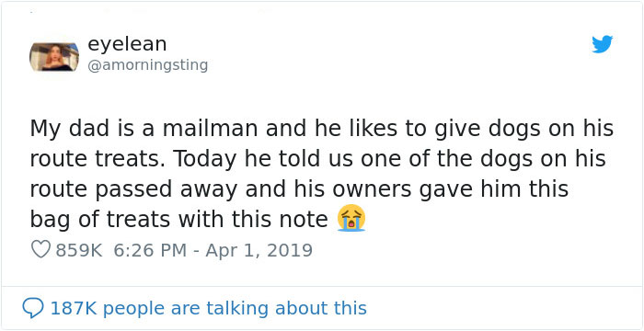Viewport: 644px width, 331px height.
Task: Click the Apr 1, 2019 date
Action: tap(259, 250)
